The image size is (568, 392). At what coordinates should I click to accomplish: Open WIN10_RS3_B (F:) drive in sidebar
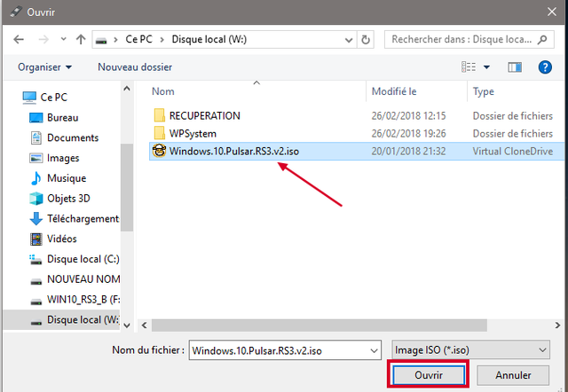pos(83,300)
